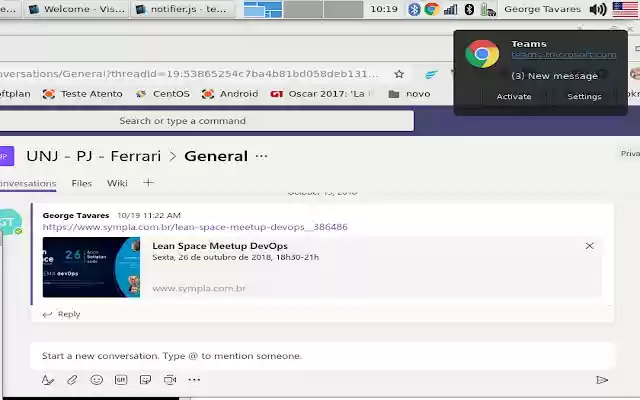Viewport: 640px width, 400px height.
Task: Open the Oscar 2017 G1 bookmark
Action: (321, 94)
